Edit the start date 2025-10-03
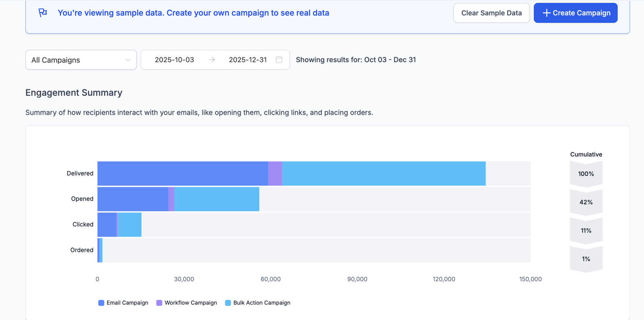 tap(174, 60)
